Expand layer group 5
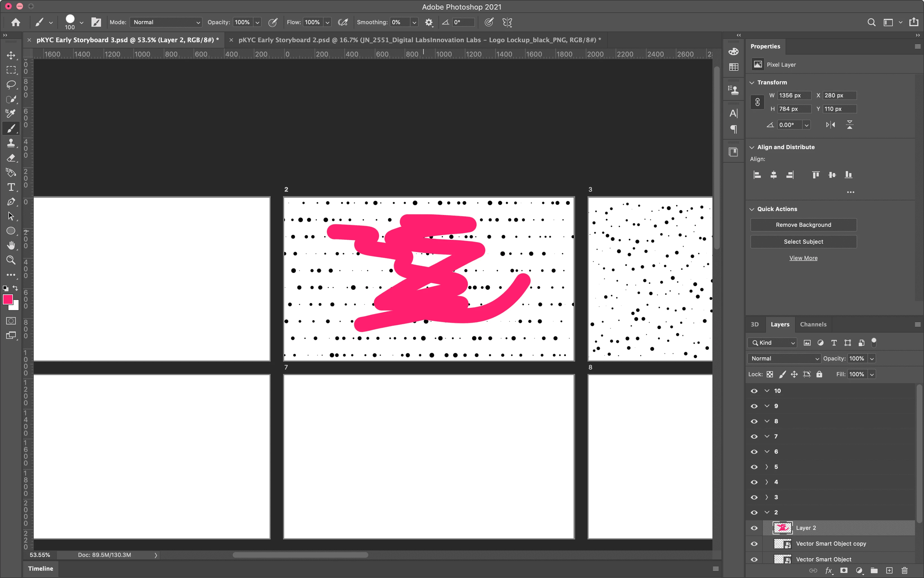 click(x=766, y=467)
